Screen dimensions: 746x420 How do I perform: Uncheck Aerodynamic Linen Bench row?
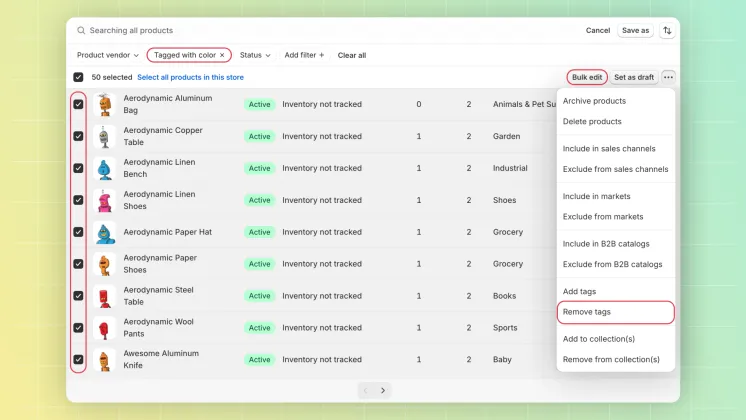click(x=79, y=168)
